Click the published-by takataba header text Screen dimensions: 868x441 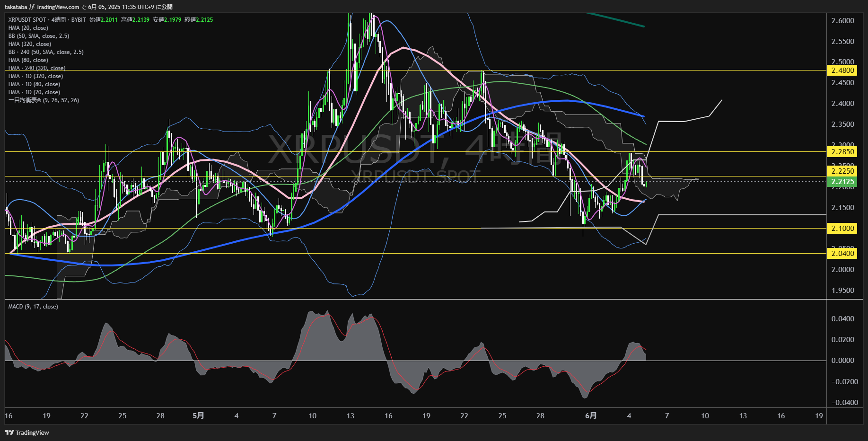(x=88, y=7)
